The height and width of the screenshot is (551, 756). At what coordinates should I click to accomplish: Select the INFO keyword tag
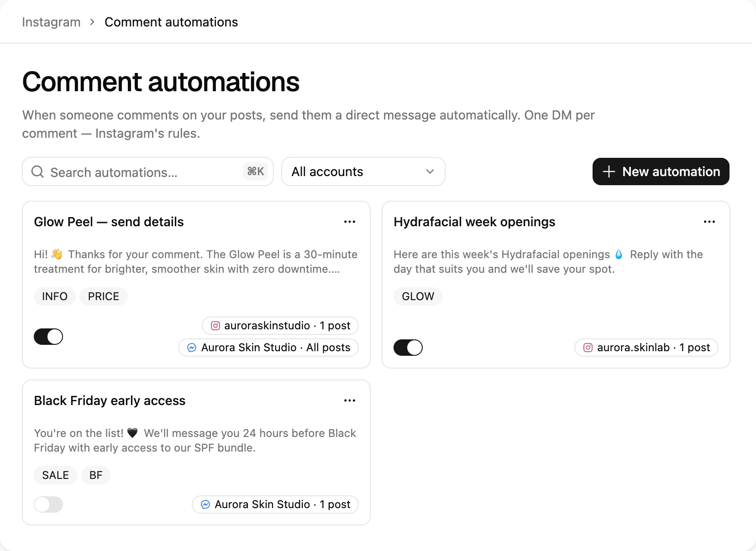click(x=55, y=296)
